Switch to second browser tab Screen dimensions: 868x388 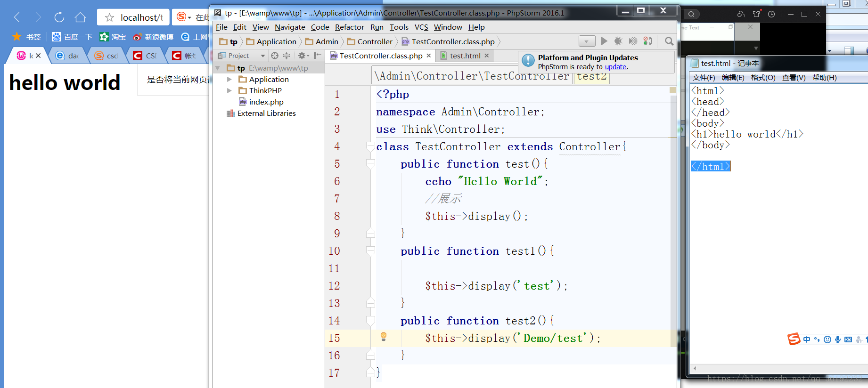pyautogui.click(x=67, y=56)
